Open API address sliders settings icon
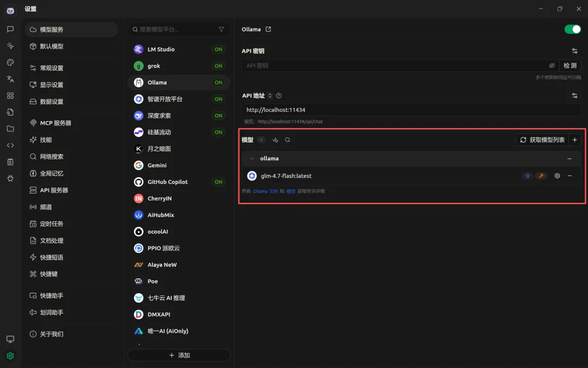 (574, 96)
